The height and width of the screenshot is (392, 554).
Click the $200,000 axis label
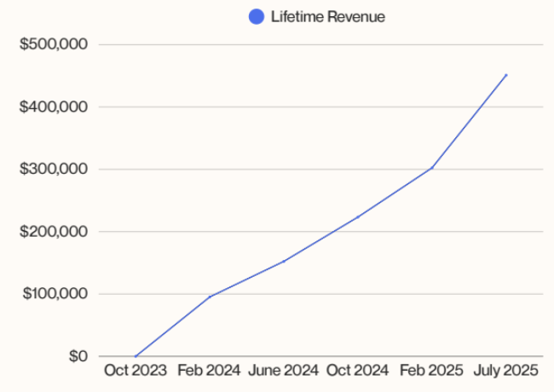(x=54, y=231)
